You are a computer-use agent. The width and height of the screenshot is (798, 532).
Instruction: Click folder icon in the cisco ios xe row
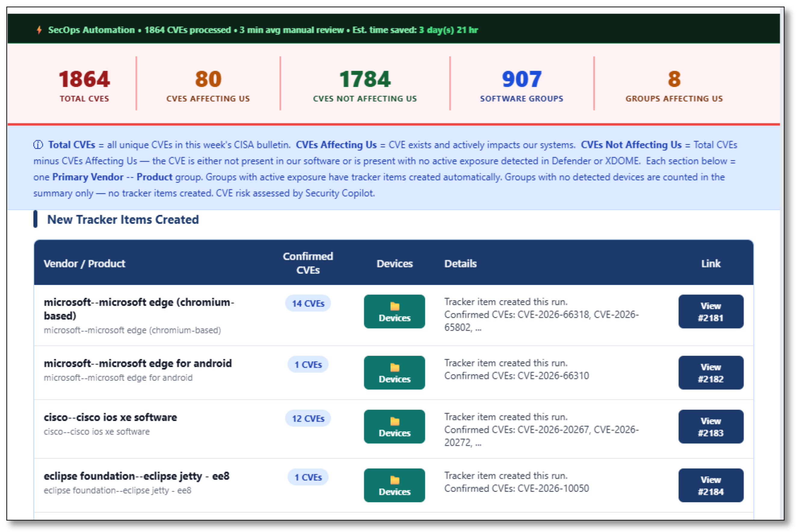tap(395, 421)
